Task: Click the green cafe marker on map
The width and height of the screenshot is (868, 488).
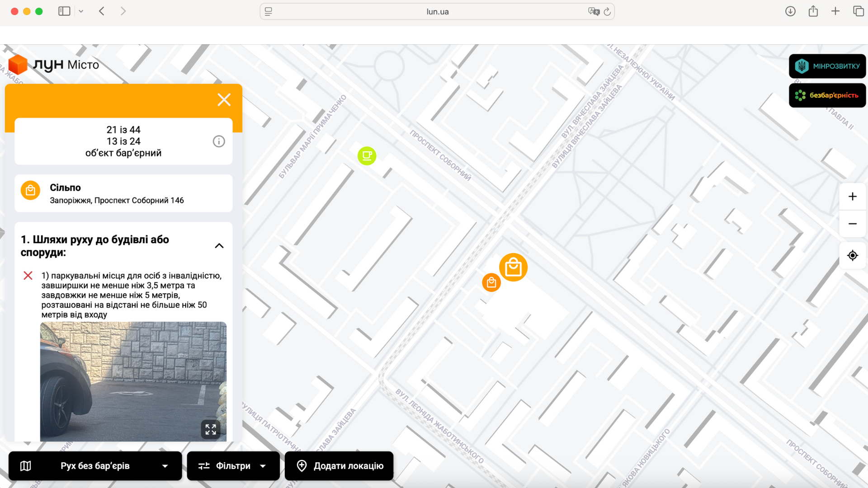Action: coord(367,156)
